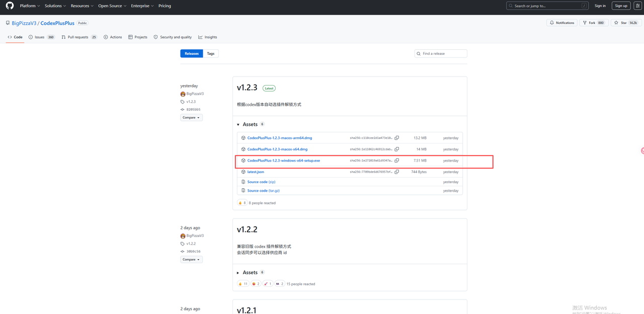Open the hamburger menu icon top right
Image resolution: width=644 pixels, height=314 pixels.
point(637,6)
